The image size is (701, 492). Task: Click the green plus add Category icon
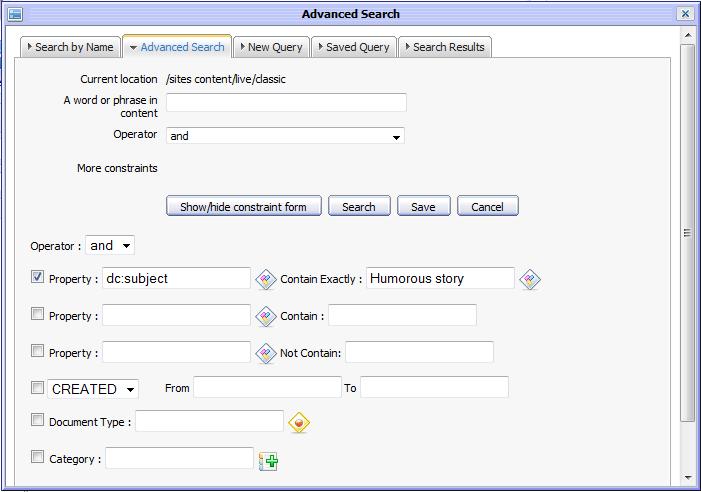(x=268, y=461)
